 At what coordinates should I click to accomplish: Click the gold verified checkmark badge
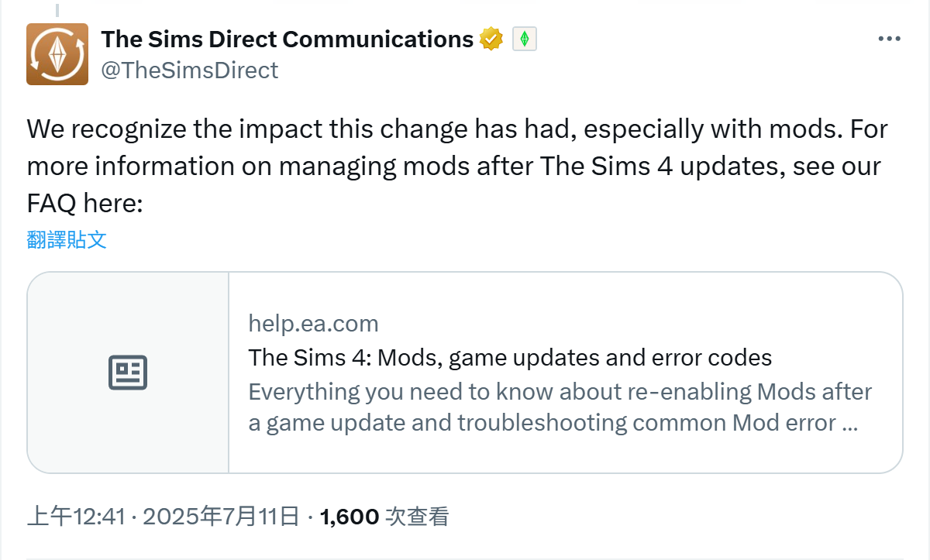point(491,39)
